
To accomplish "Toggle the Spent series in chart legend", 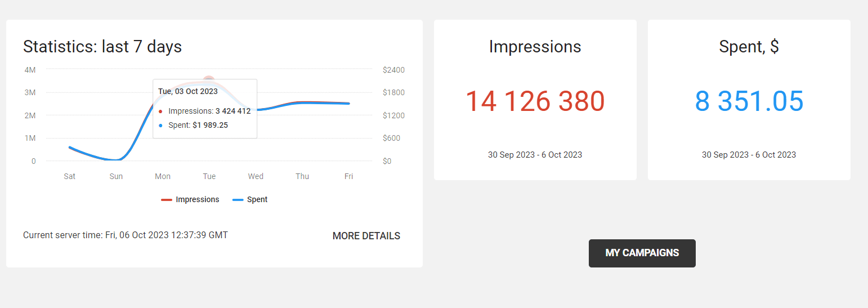I will point(257,199).
